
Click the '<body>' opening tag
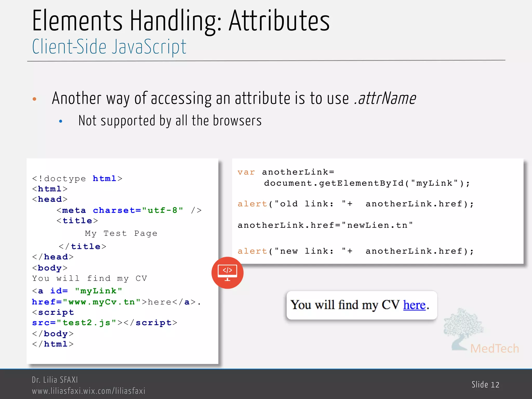pyautogui.click(x=50, y=268)
